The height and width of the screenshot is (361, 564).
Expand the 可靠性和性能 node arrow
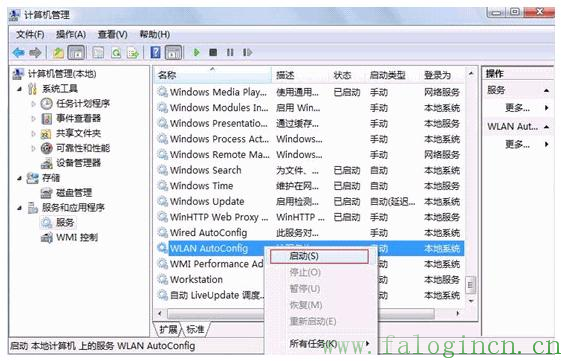click(33, 148)
